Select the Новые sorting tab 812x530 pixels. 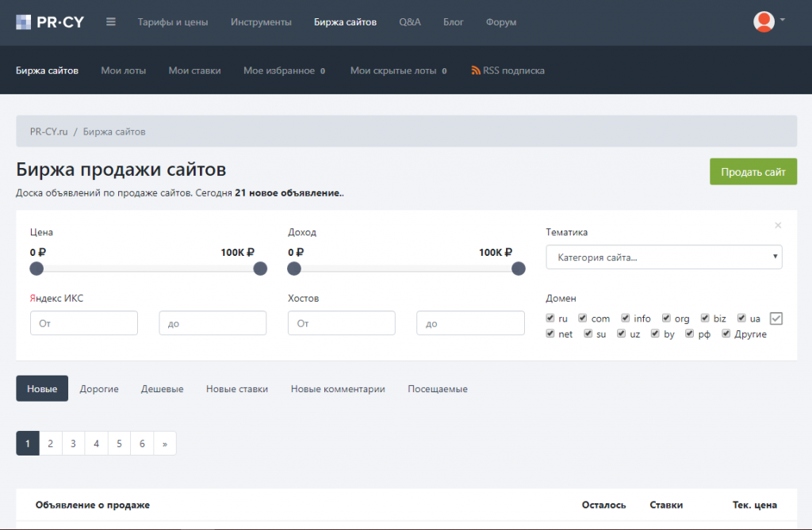point(42,388)
